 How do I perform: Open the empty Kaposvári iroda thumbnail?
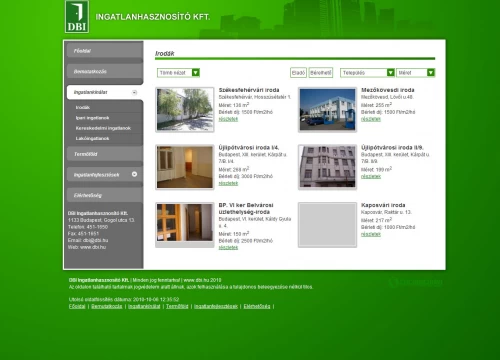pyautogui.click(x=327, y=225)
